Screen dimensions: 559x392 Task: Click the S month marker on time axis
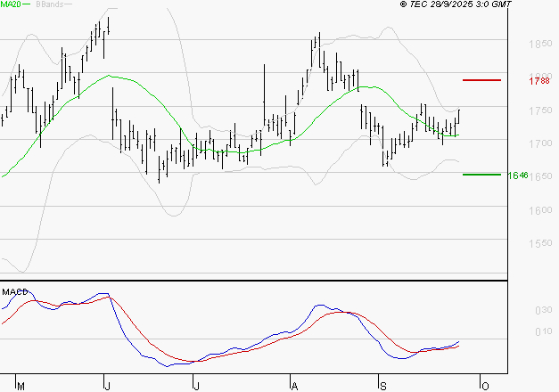(x=382, y=386)
